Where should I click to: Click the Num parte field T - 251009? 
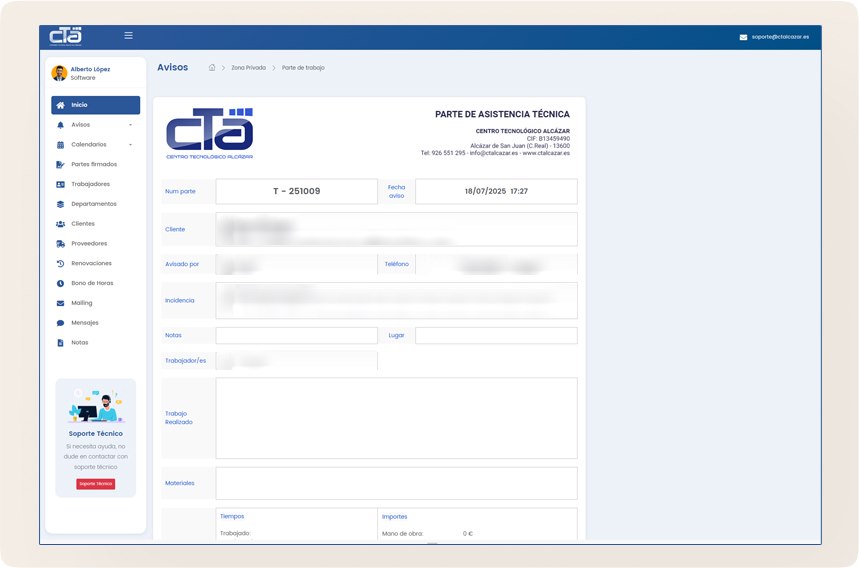click(297, 191)
